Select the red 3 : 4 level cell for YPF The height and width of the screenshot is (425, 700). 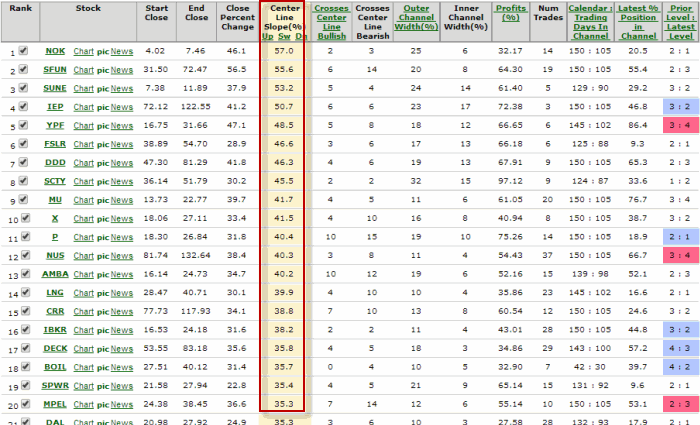coord(680,125)
